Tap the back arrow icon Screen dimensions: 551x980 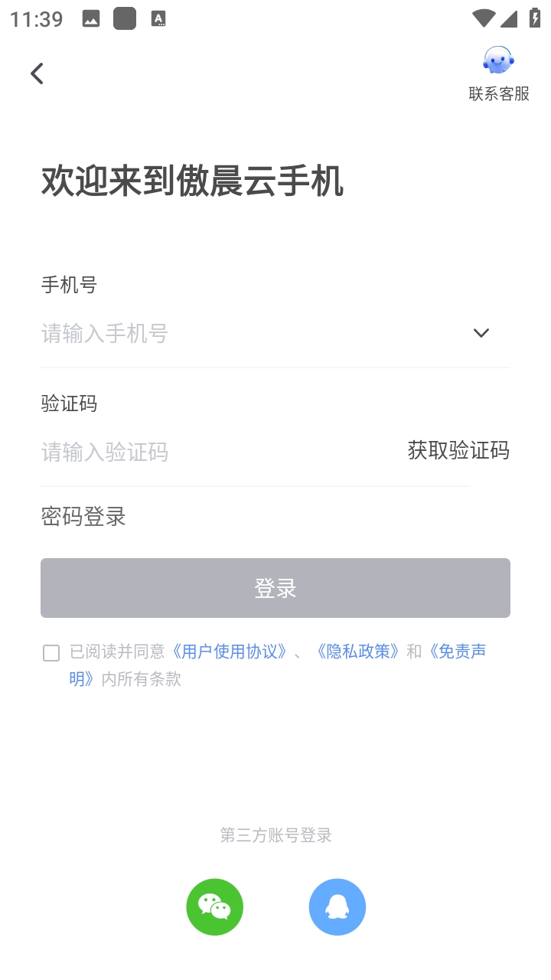[x=37, y=73]
